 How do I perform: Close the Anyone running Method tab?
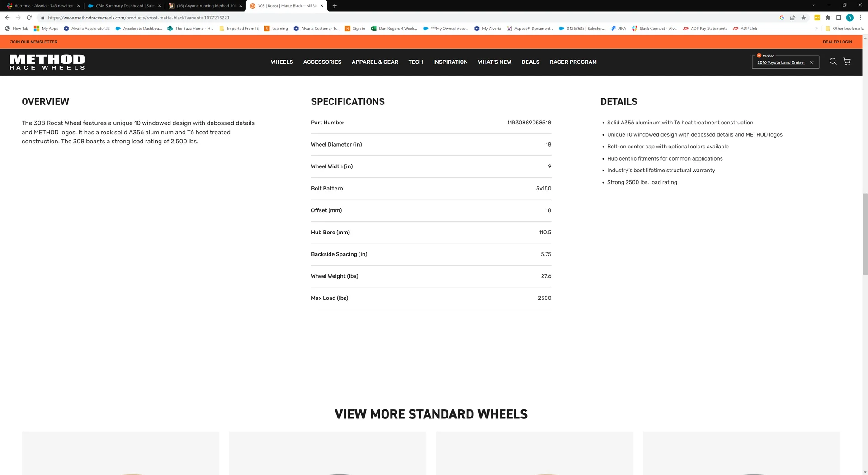click(241, 6)
